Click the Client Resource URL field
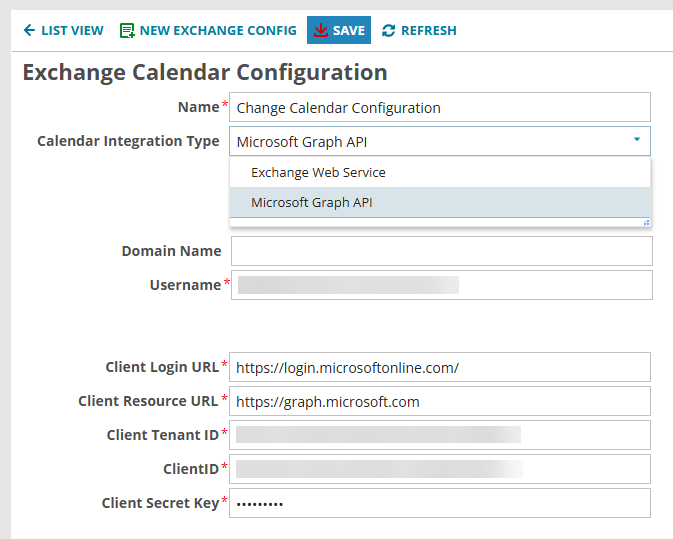This screenshot has width=673, height=539. [x=440, y=401]
